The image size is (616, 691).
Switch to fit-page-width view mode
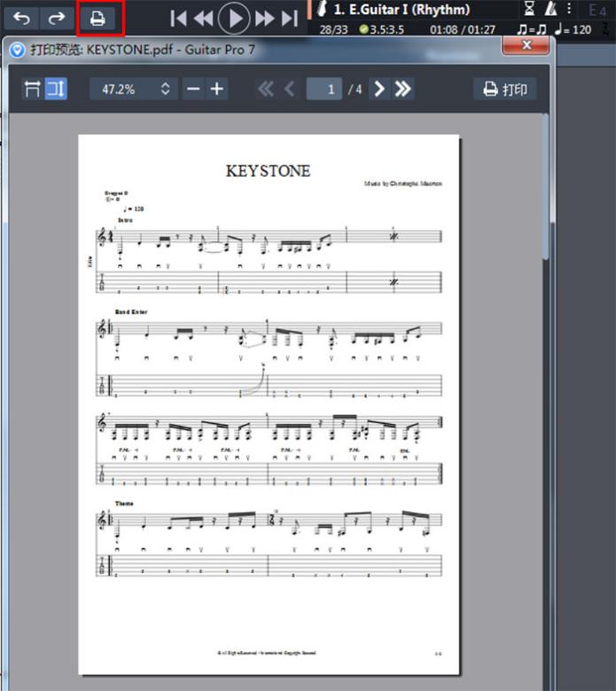click(x=32, y=89)
